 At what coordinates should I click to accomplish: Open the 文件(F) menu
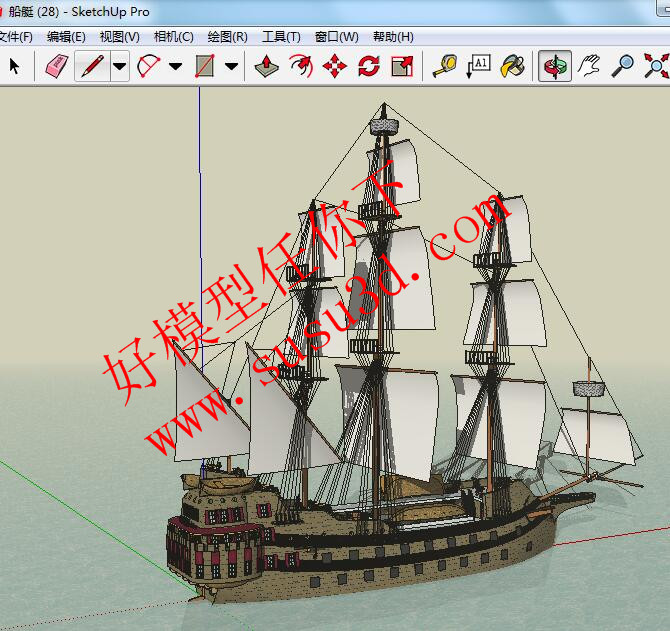(16, 37)
